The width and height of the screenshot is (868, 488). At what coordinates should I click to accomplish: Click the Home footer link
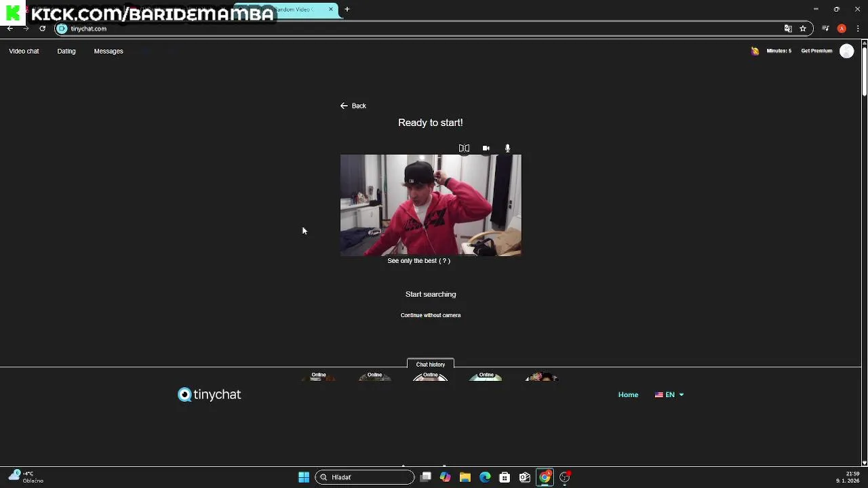(628, 394)
